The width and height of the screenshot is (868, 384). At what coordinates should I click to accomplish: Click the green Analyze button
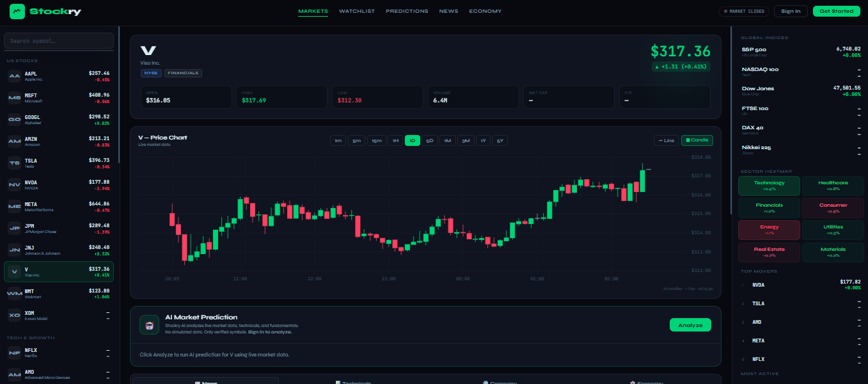coord(690,325)
